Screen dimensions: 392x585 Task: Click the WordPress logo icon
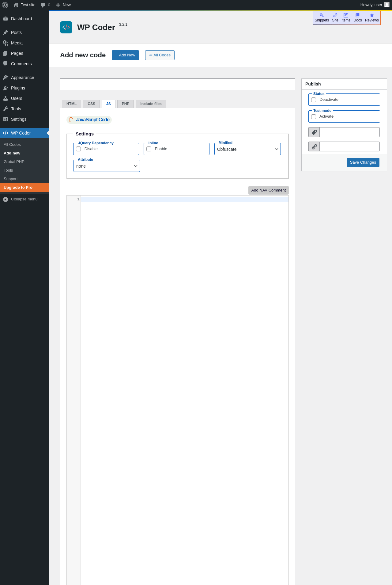click(x=5, y=5)
